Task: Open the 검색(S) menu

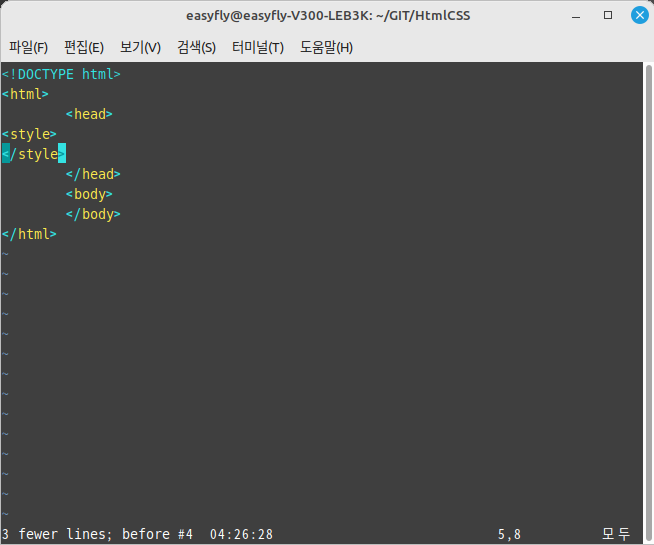Action: coord(196,47)
